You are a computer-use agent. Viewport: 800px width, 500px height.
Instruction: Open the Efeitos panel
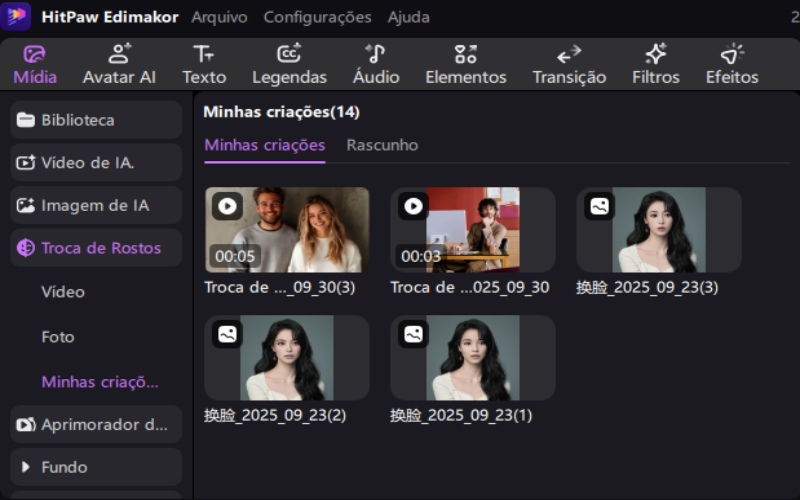pyautogui.click(x=732, y=65)
